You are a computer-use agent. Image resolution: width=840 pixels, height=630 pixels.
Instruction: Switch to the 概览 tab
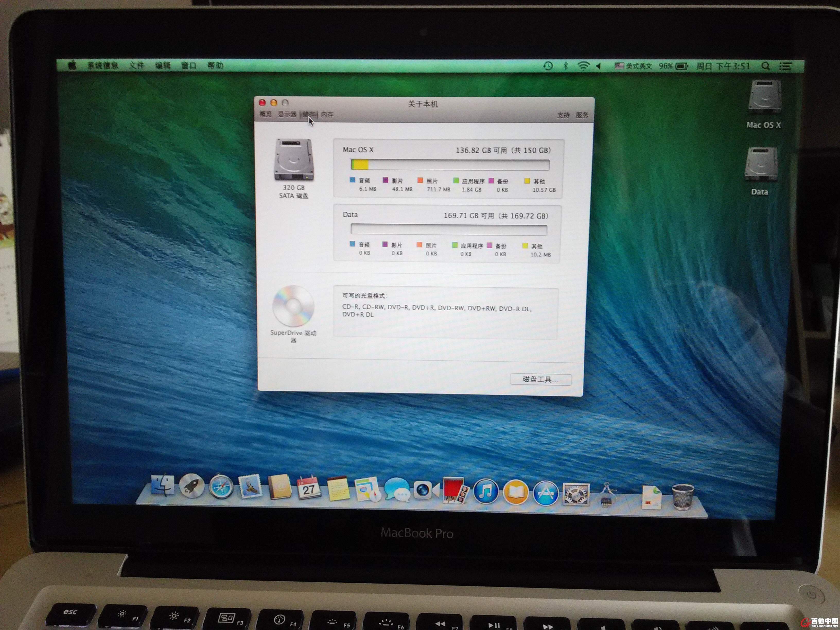[265, 114]
